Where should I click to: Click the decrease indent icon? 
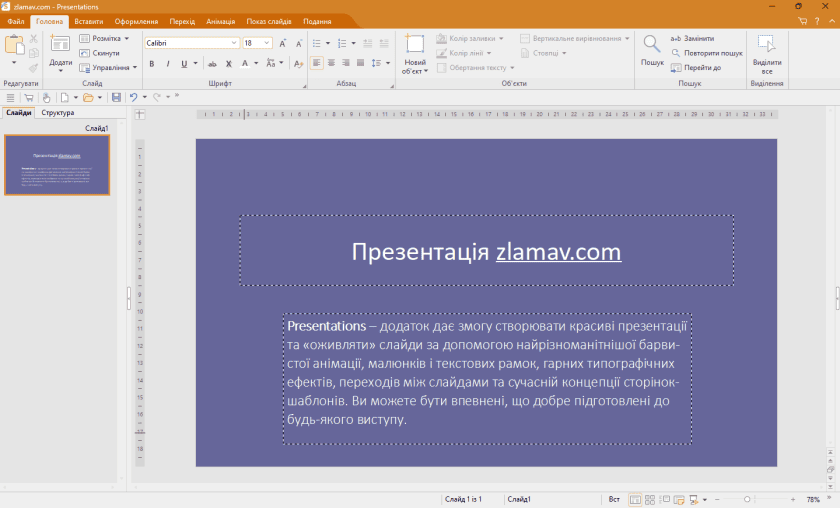(368, 43)
